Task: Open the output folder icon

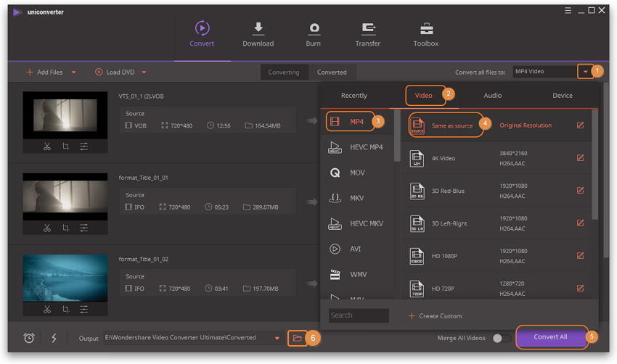Action: (x=297, y=338)
